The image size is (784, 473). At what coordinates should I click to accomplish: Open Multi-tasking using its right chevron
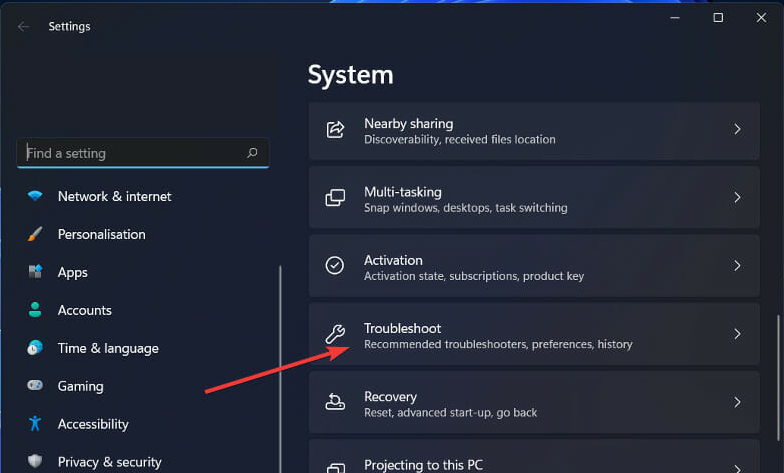tap(738, 198)
